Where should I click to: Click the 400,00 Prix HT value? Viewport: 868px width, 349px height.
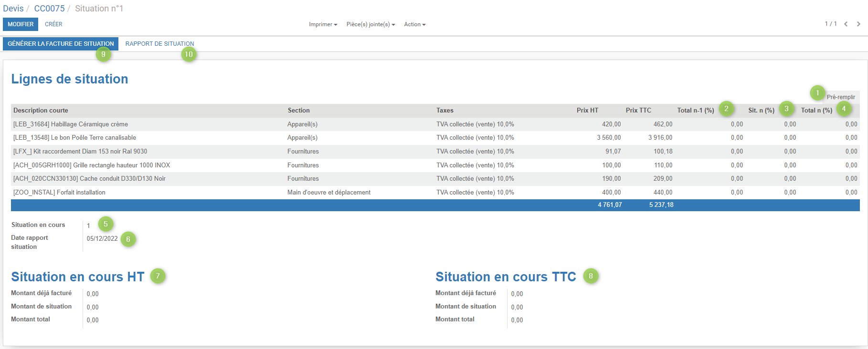[611, 193]
